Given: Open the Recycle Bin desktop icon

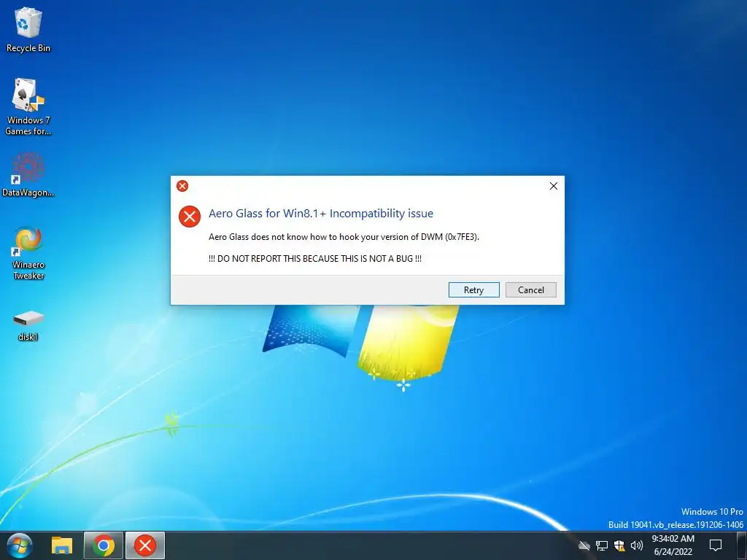Looking at the screenshot, I should [x=28, y=29].
